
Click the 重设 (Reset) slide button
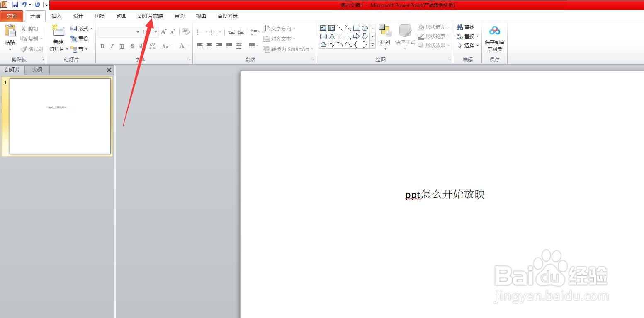pyautogui.click(x=80, y=39)
